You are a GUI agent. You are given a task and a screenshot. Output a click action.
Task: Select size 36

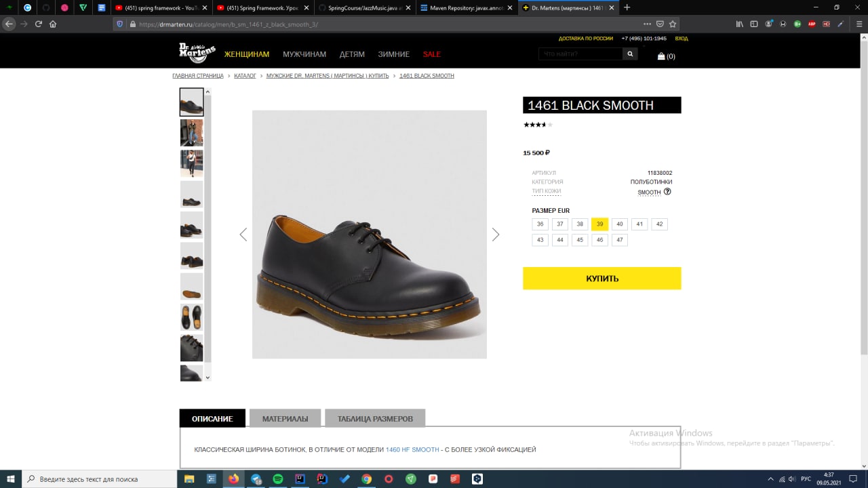point(540,224)
